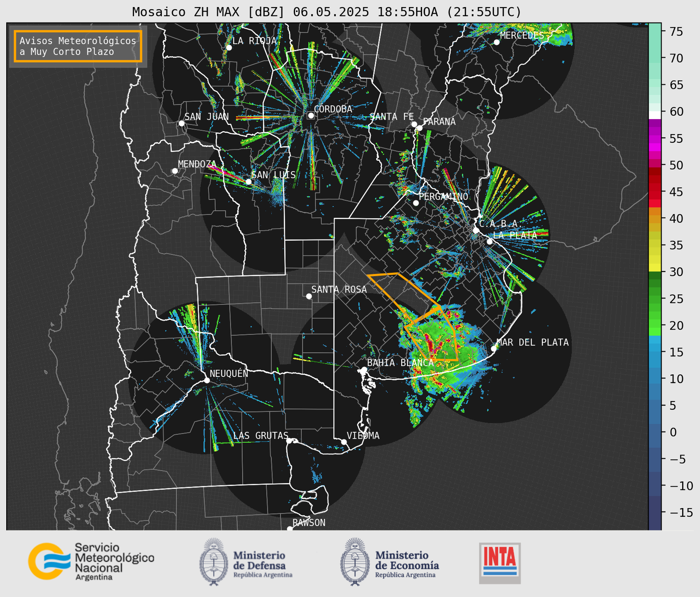Click the CORDOBA label text
This screenshot has width=700, height=597.
(333, 109)
